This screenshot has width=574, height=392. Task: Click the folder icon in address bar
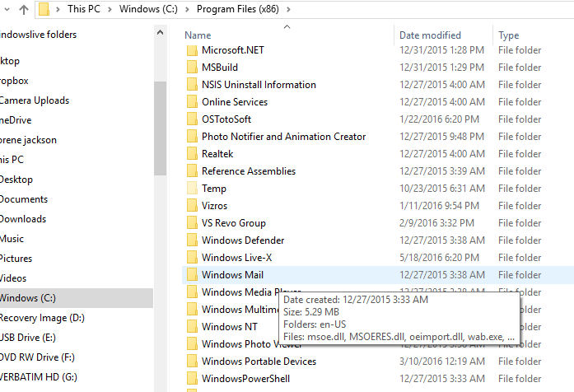point(44,10)
